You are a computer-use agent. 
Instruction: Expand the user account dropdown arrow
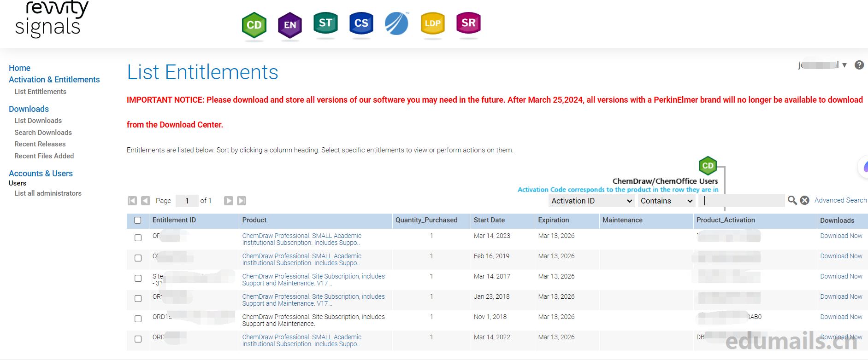[x=844, y=65]
